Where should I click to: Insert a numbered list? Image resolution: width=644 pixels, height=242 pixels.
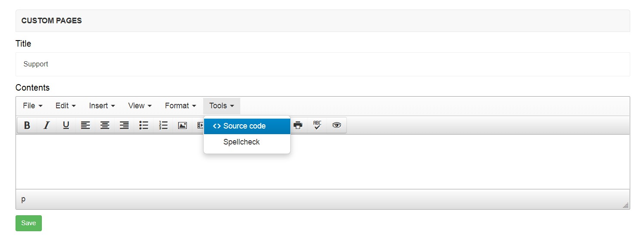point(163,126)
